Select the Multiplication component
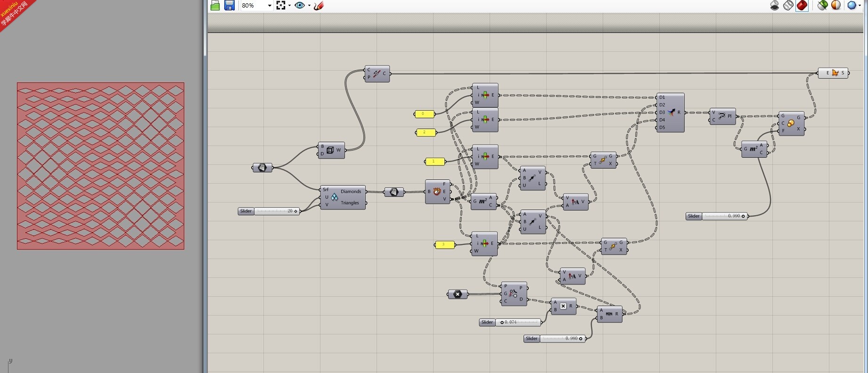Screen dimensions: 868x373 click(x=563, y=306)
